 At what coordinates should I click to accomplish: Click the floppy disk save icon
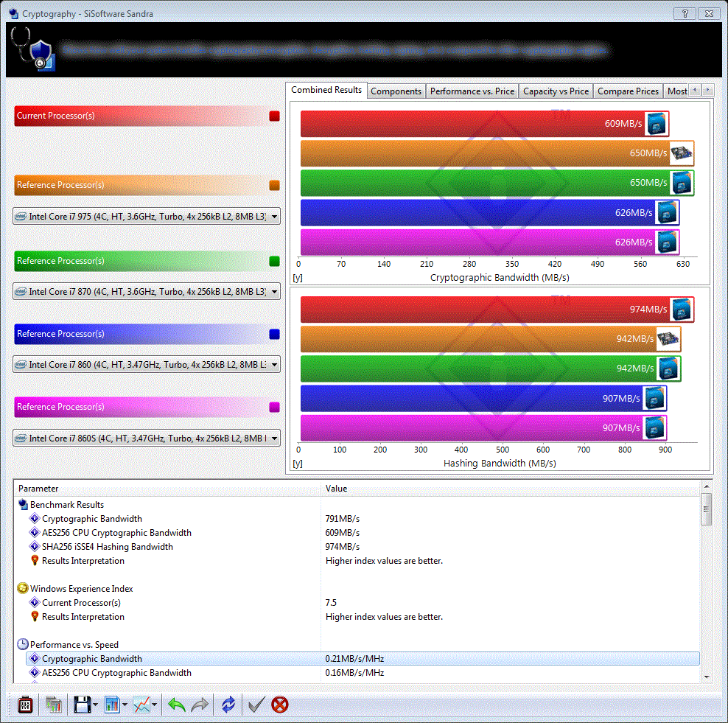83,705
